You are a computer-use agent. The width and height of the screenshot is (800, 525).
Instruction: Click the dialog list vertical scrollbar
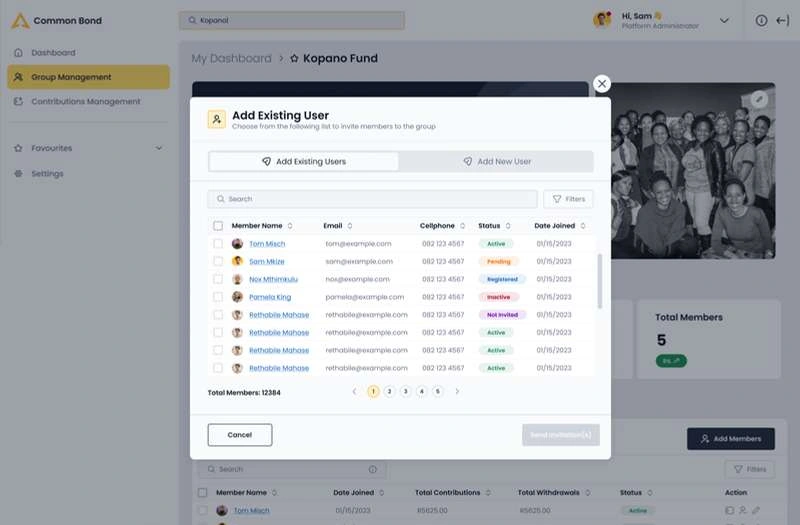tap(600, 281)
